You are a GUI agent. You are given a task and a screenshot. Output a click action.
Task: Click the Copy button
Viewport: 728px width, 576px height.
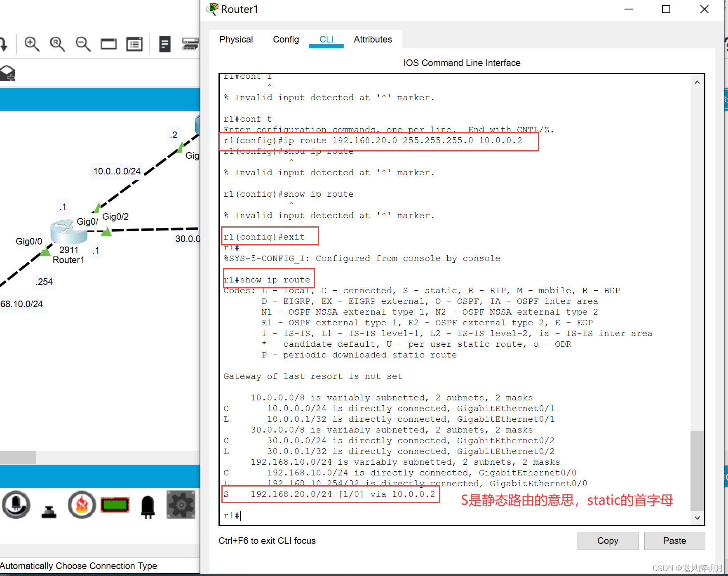pyautogui.click(x=608, y=541)
